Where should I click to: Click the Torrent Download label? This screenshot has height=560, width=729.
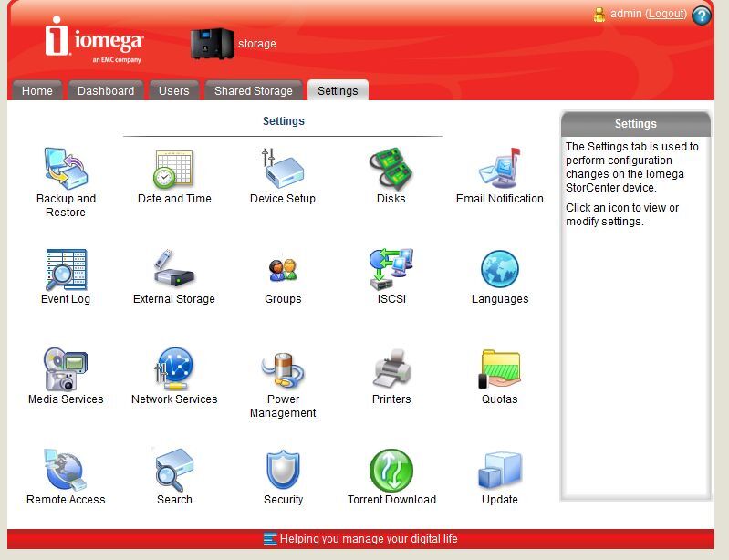pyautogui.click(x=391, y=499)
